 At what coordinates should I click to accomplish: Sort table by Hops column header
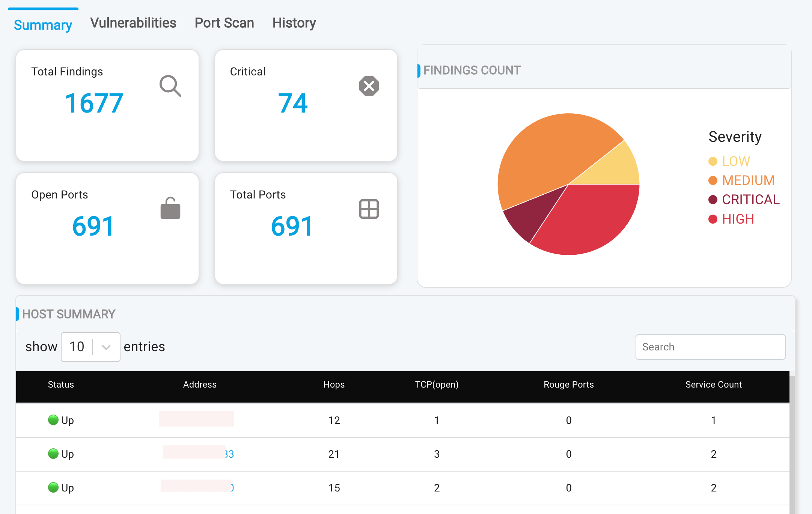pyautogui.click(x=334, y=385)
